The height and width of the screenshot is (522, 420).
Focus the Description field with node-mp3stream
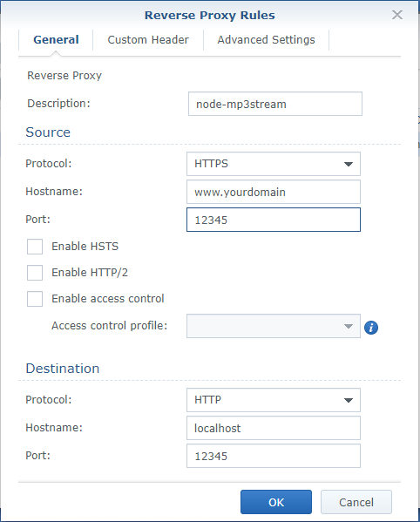click(x=275, y=104)
